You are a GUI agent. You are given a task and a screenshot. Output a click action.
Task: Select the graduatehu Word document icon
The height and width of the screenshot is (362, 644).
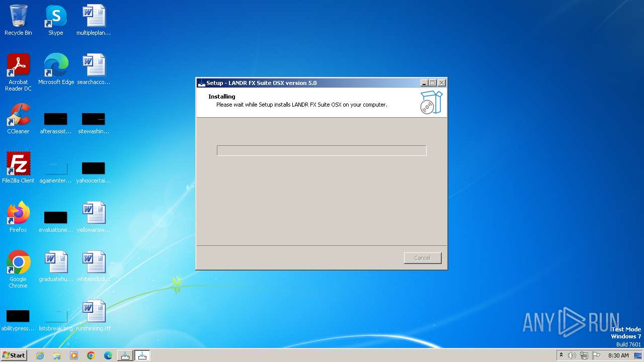pos(56,267)
